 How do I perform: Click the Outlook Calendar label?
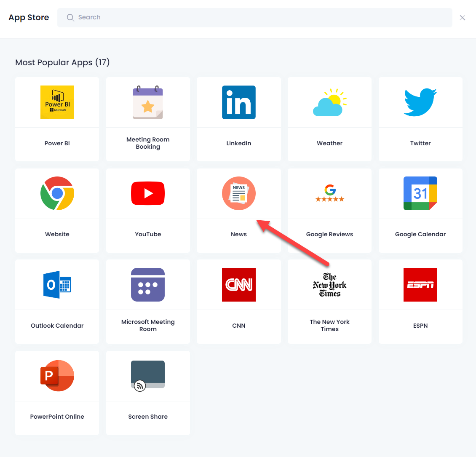[57, 326]
